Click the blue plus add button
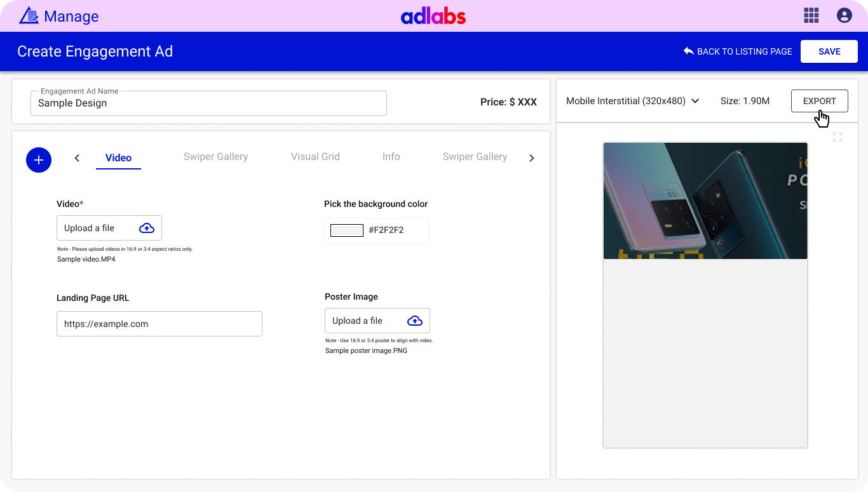The width and height of the screenshot is (868, 492). 38,159
